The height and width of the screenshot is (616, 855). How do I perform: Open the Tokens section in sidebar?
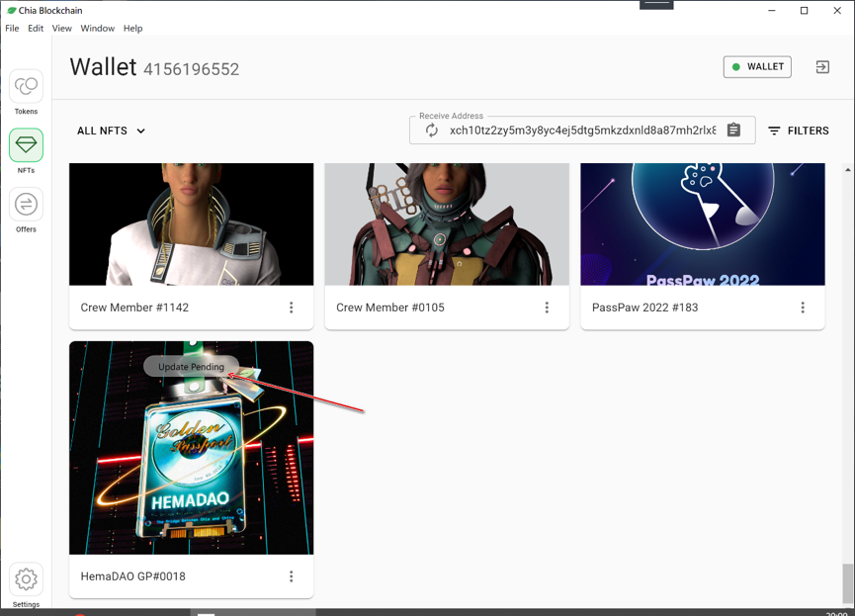tap(26, 87)
